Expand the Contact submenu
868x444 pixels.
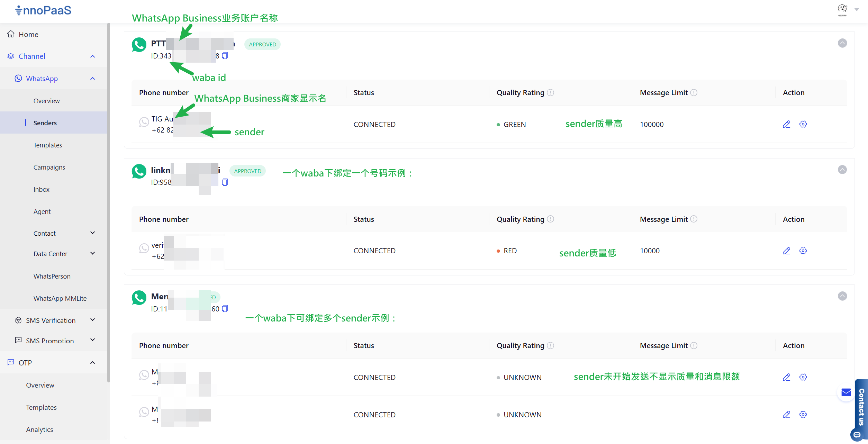(92, 233)
